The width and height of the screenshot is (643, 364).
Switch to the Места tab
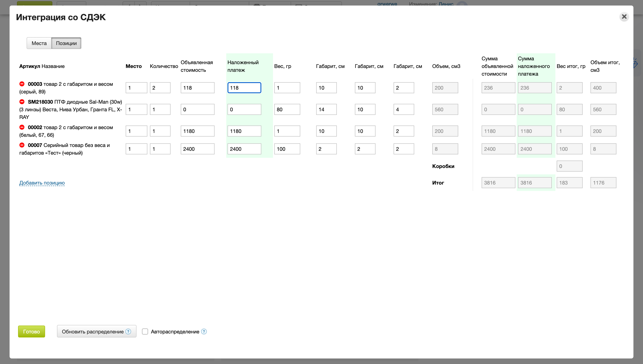pyautogui.click(x=39, y=43)
